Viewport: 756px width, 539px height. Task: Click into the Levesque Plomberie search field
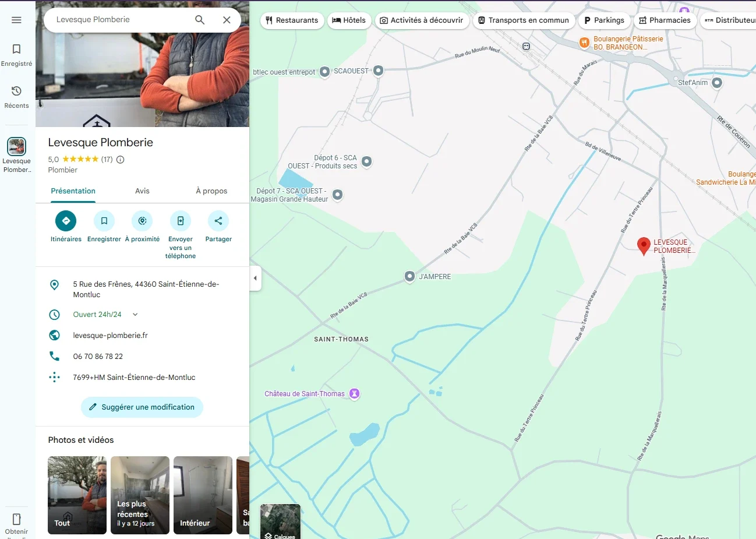point(119,20)
